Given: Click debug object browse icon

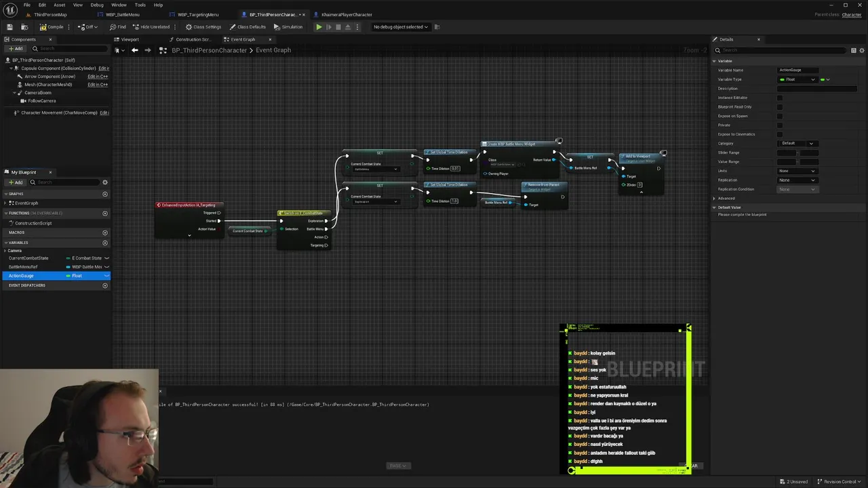Looking at the screenshot, I should [437, 27].
